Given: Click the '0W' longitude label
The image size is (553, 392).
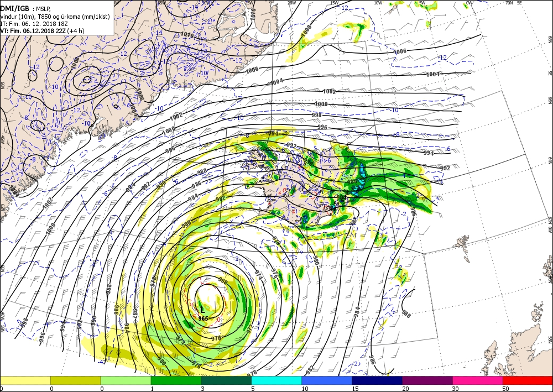Looking at the screenshot, I should point(469,3).
